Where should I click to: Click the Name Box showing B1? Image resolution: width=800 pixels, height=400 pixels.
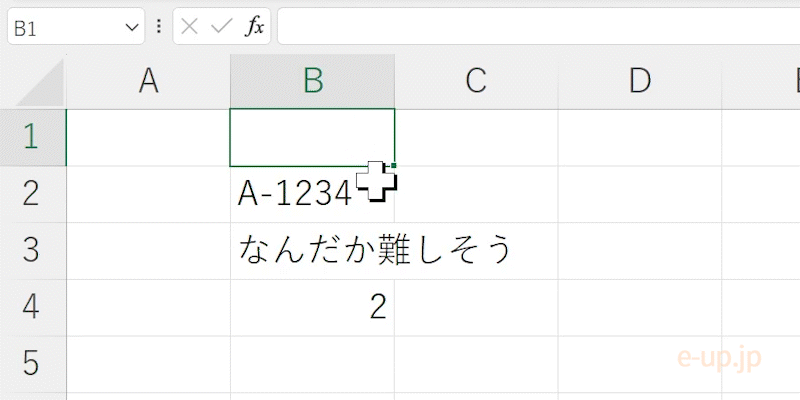76,27
